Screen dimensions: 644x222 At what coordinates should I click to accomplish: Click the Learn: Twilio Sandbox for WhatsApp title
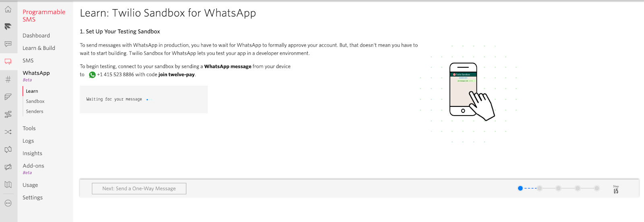point(168,13)
